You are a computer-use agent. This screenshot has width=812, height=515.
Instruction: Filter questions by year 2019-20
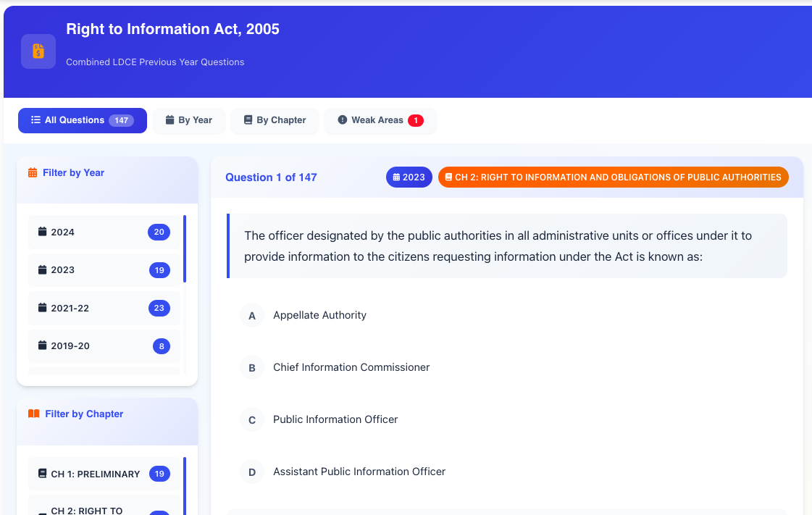point(104,346)
